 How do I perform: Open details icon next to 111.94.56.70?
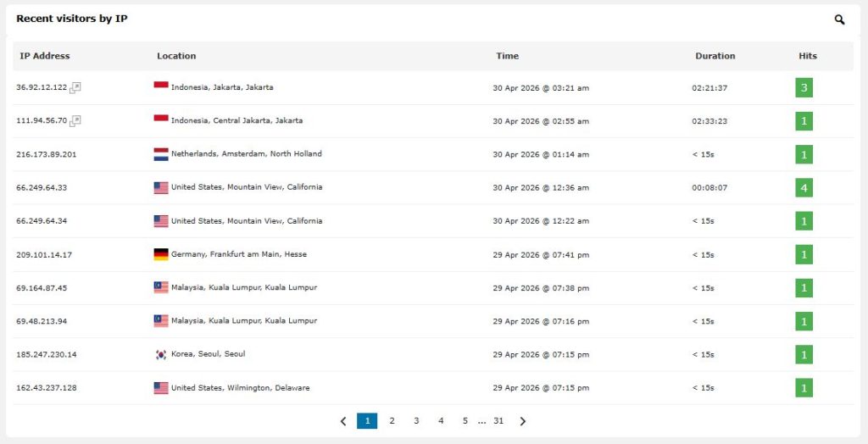pyautogui.click(x=75, y=120)
